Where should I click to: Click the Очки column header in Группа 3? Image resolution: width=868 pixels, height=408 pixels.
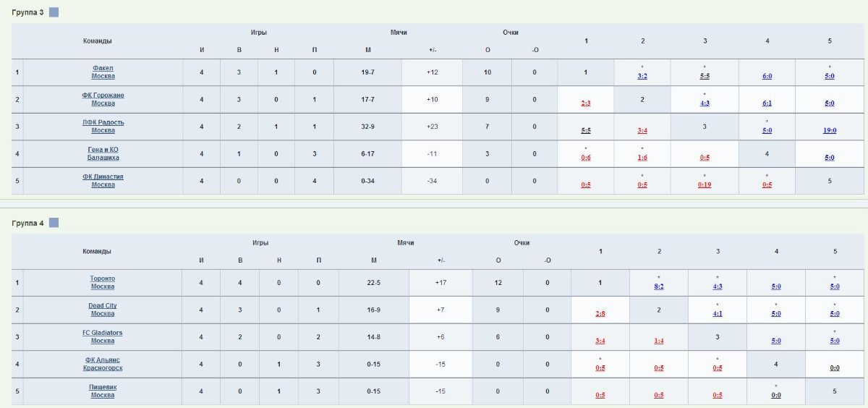(511, 33)
